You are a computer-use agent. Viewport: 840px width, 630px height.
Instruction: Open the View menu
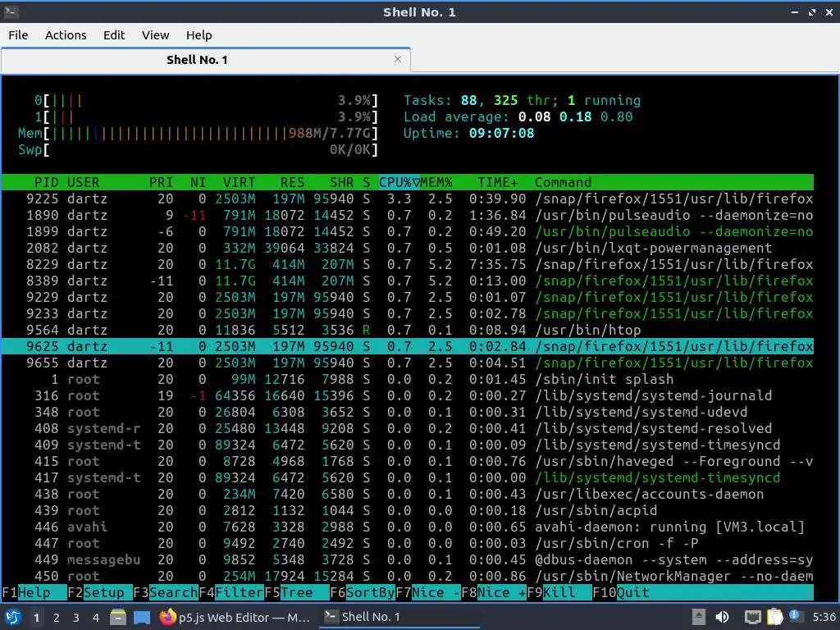point(155,34)
